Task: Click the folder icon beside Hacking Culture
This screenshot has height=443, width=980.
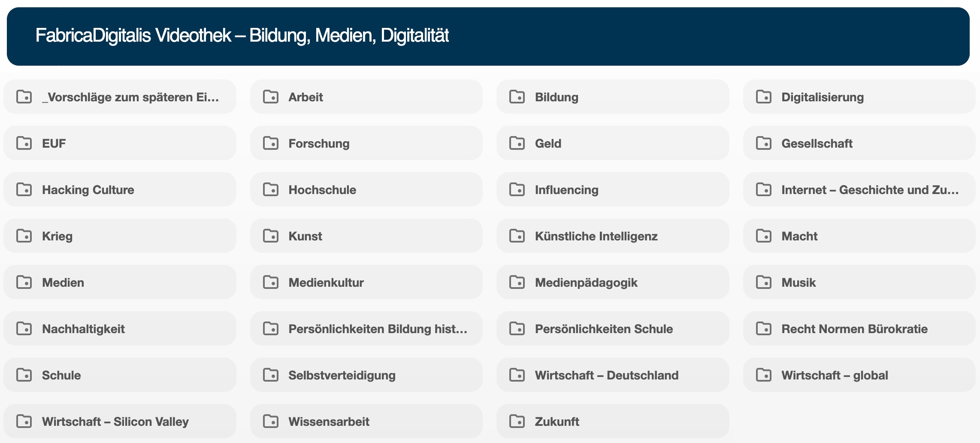Action: pos(24,189)
